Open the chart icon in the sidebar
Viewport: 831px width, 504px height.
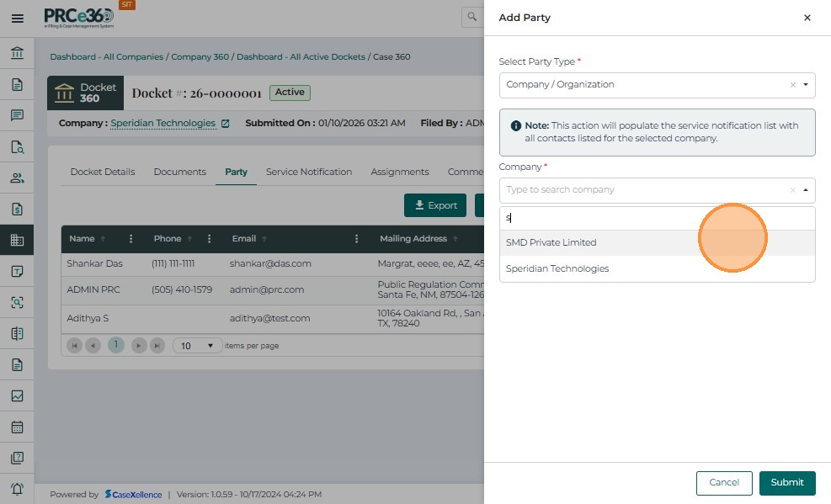click(17, 395)
